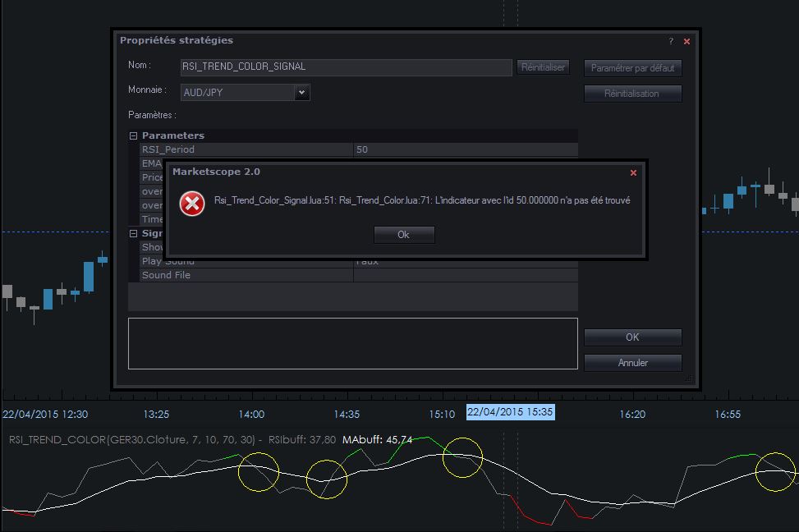The height and width of the screenshot is (532, 799).
Task: Collapse the second parameter group
Action: (x=134, y=233)
